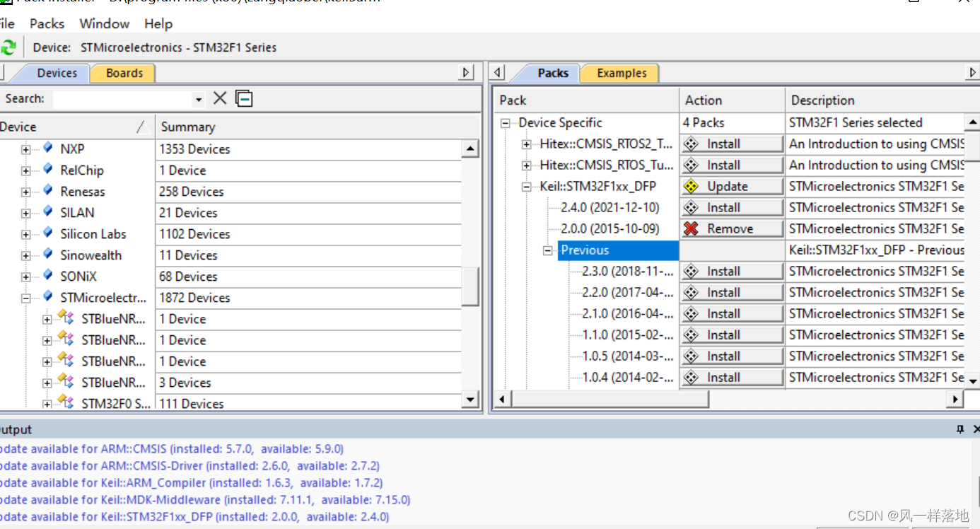The height and width of the screenshot is (529, 980).
Task: Expand the SILAN vendor node
Action: tap(26, 213)
